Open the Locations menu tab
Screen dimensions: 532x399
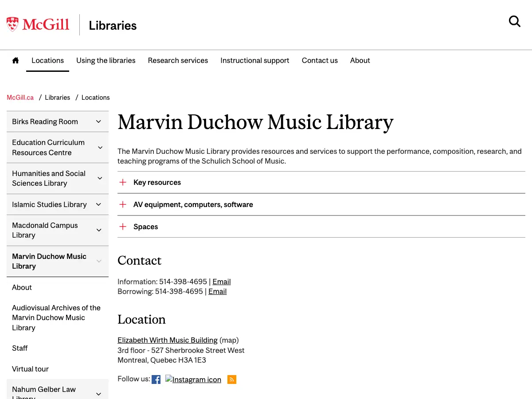point(47,60)
